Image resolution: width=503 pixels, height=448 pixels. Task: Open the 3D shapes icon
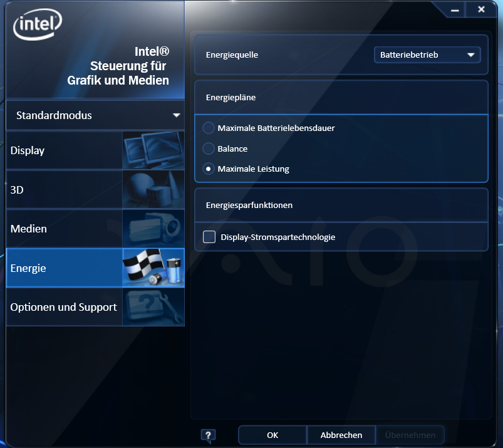click(153, 189)
